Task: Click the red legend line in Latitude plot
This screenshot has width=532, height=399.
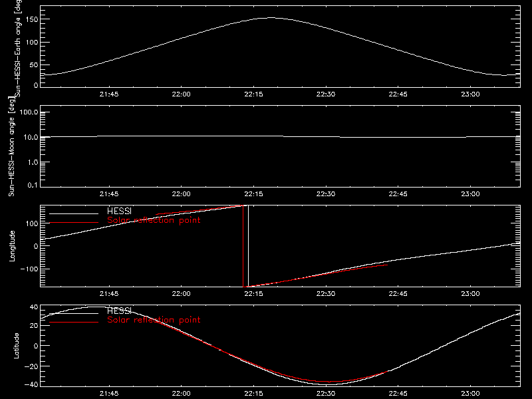Action: pos(74,323)
